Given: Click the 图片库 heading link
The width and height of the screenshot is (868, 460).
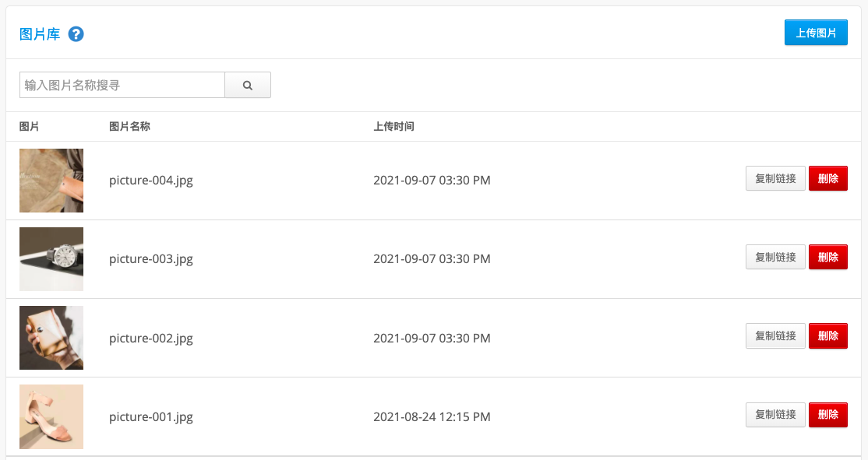Looking at the screenshot, I should coord(40,34).
